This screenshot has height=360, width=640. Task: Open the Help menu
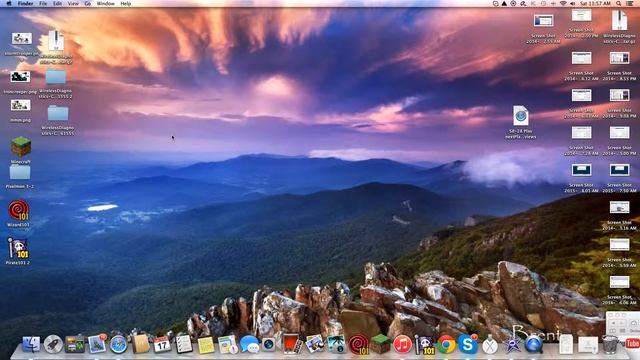[126, 3]
